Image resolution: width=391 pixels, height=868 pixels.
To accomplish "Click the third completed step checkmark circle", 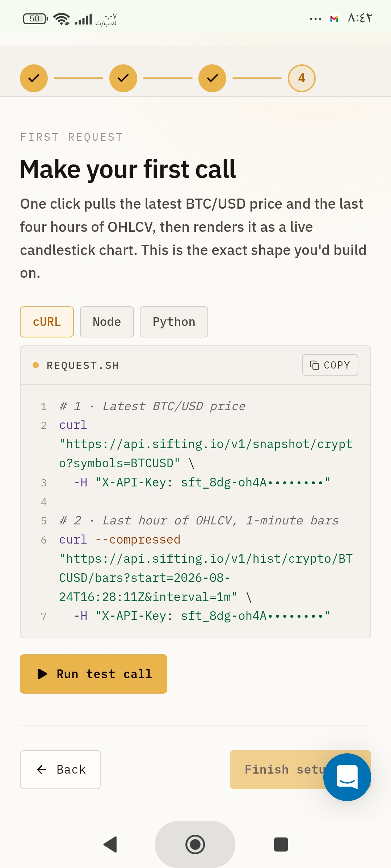I will click(213, 78).
